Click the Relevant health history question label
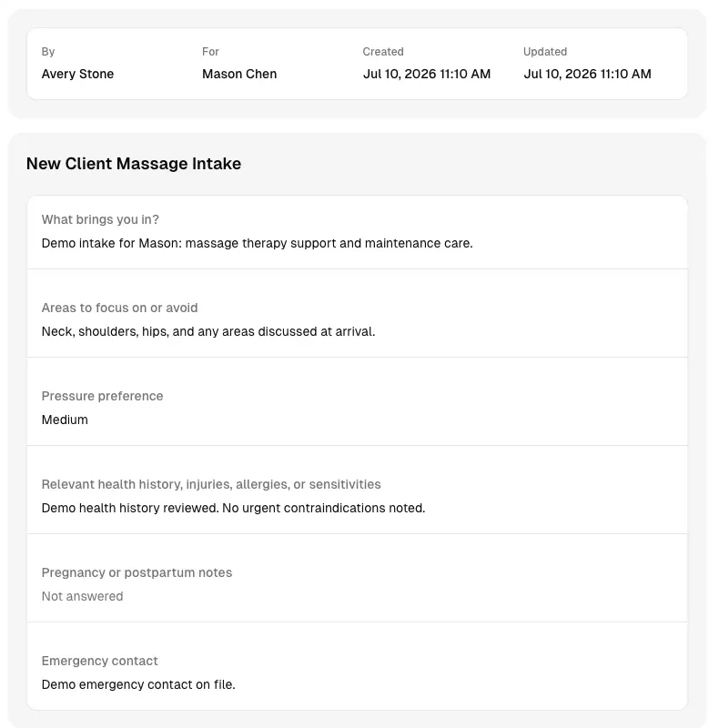 click(x=211, y=484)
